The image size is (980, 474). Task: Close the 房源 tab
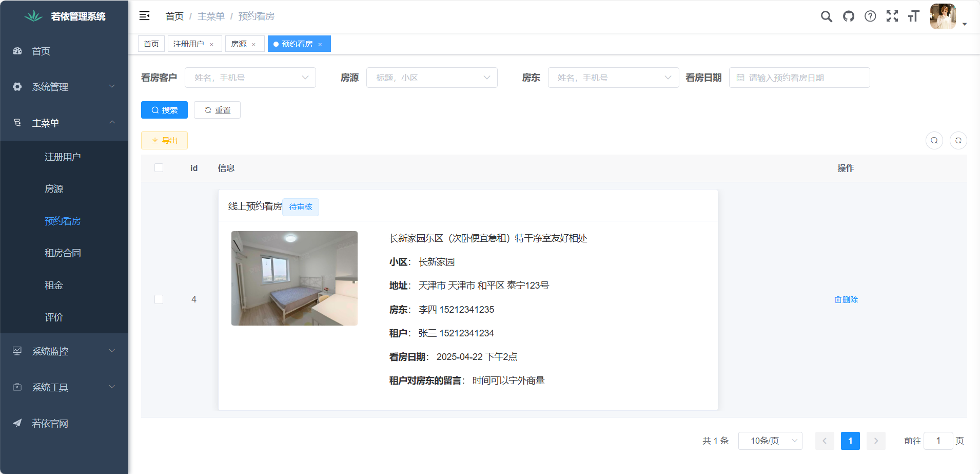coord(253,44)
